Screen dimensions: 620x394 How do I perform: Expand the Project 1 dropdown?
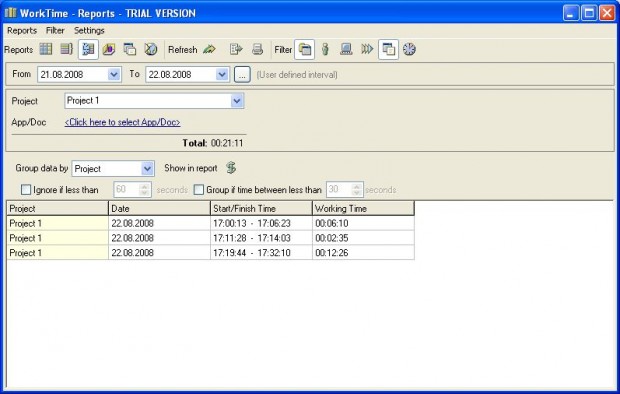click(x=237, y=101)
